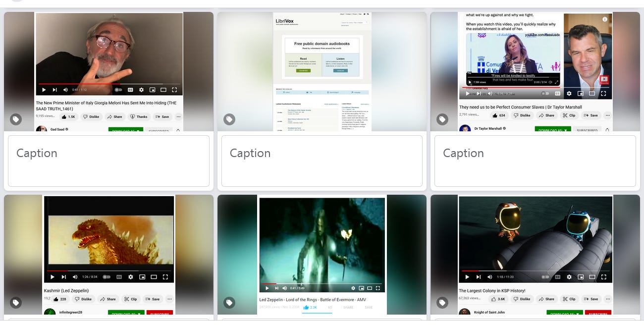Click fullscreen icon in Kashmir video screenshot
This screenshot has height=325, width=644.
[165, 277]
